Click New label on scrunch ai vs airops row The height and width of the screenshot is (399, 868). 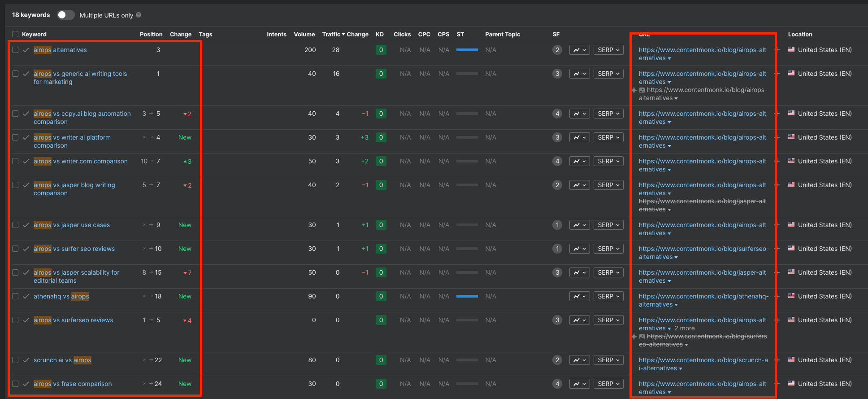coord(185,360)
